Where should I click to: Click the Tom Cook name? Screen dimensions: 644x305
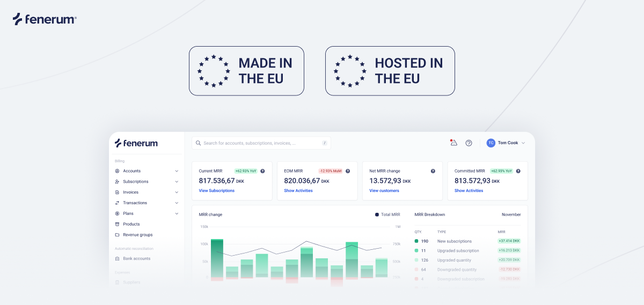(508, 143)
